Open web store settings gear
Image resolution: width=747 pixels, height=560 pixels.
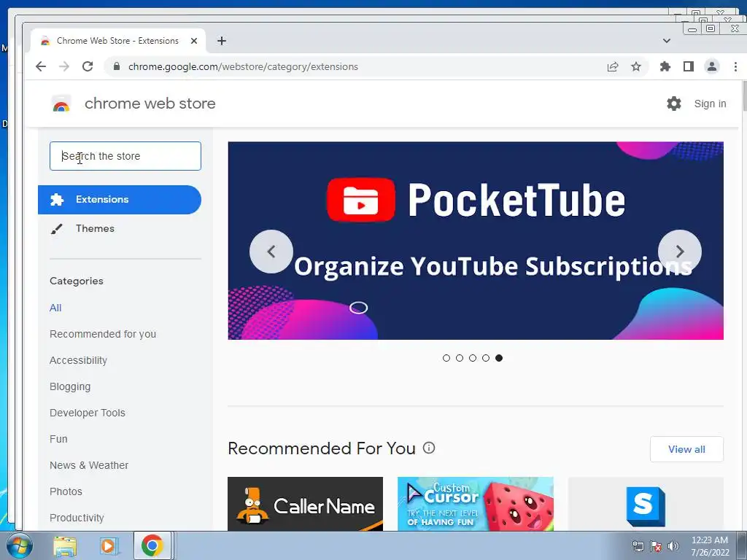[x=673, y=104]
